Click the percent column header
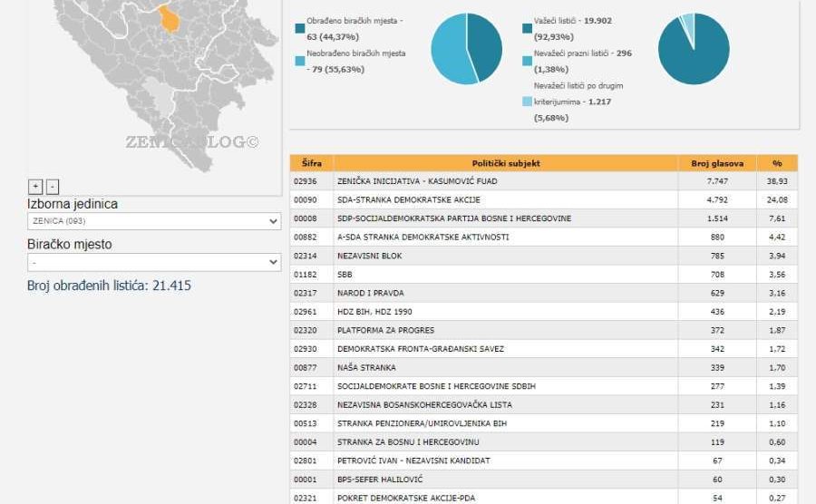This screenshot has height=504, width=816. (777, 163)
